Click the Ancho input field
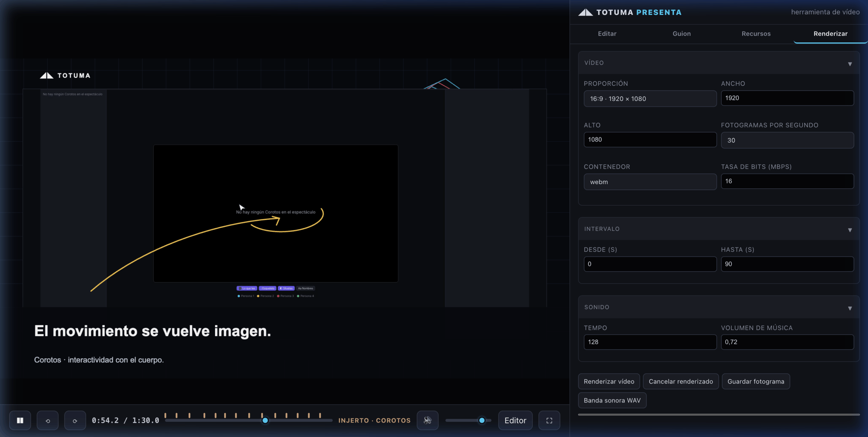Image resolution: width=868 pixels, height=437 pixels. pos(787,98)
